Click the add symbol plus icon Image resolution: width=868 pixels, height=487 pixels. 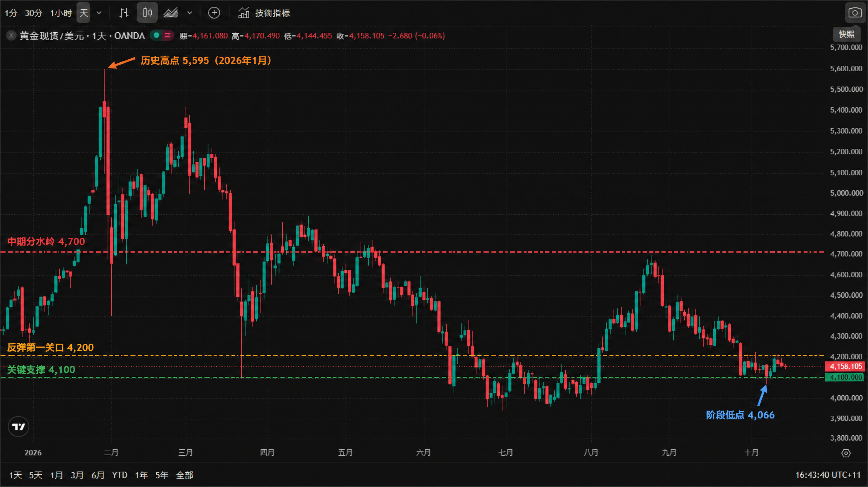click(214, 13)
